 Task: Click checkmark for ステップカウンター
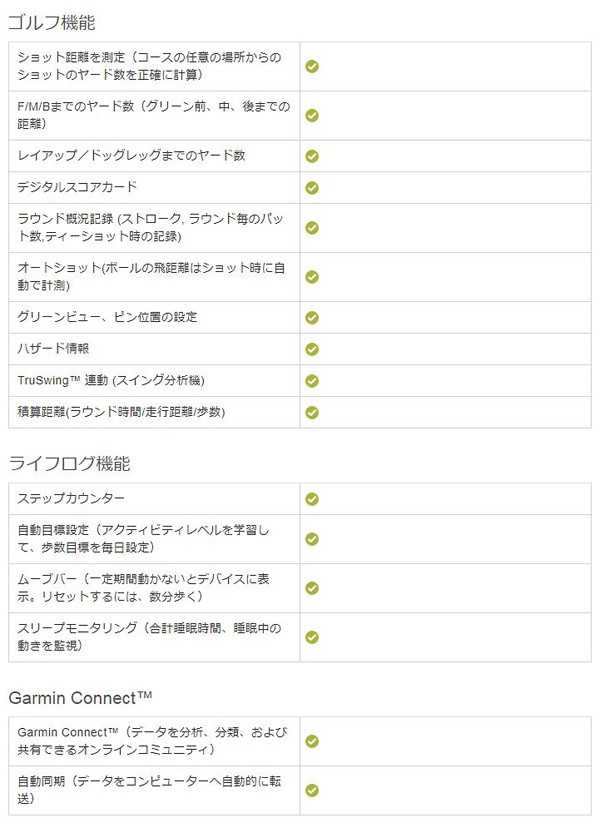point(312,499)
